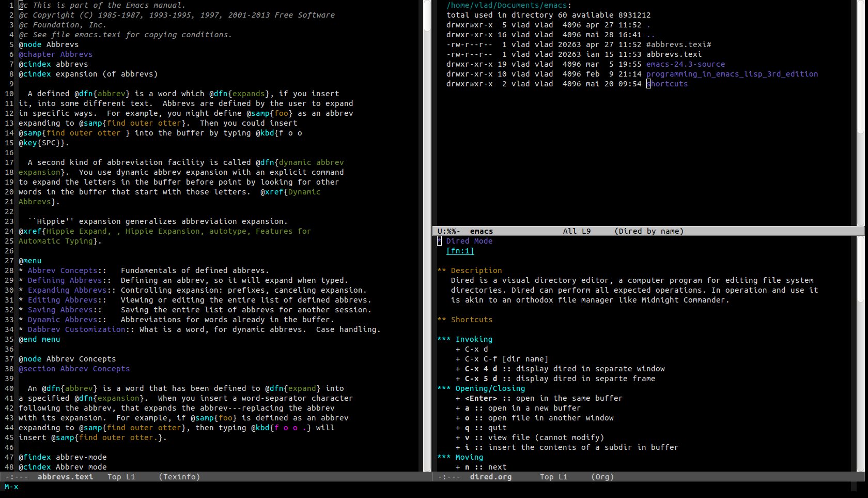Open the Defining Abbrevs menu entry
868x498 pixels.
pos(65,280)
